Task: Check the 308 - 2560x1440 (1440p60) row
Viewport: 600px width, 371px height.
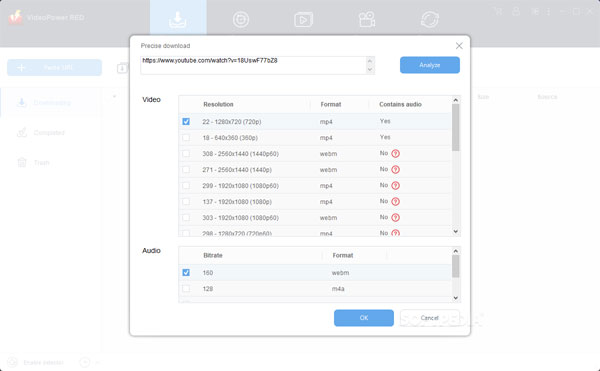Action: (x=186, y=154)
